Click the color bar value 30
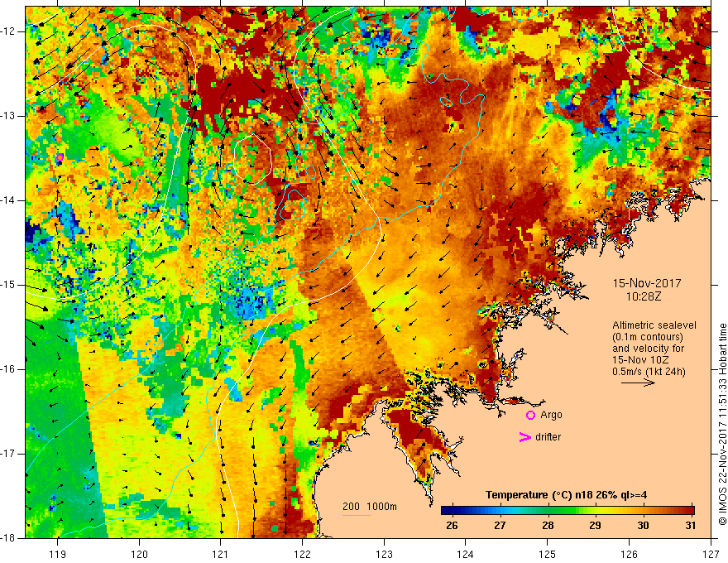The image size is (728, 563). pyautogui.click(x=643, y=526)
